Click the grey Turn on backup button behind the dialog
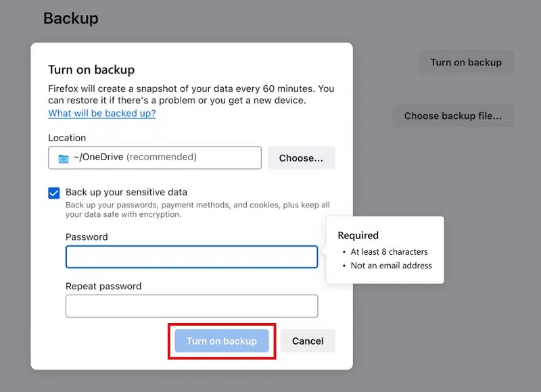541x392 pixels. point(466,62)
